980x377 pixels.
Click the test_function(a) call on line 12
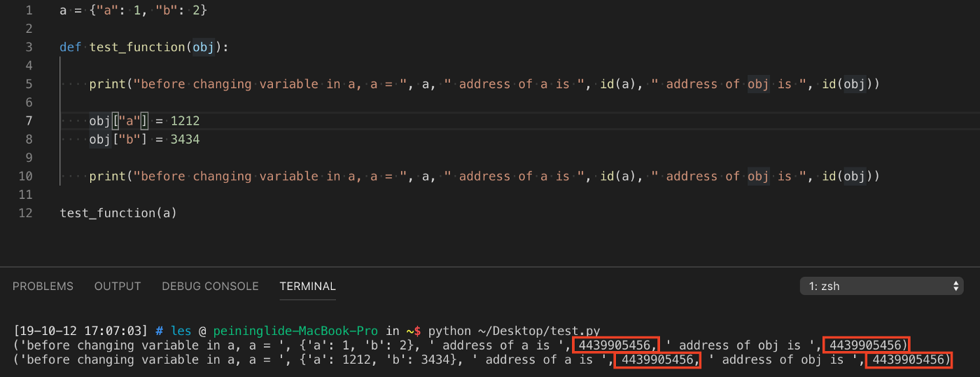click(118, 213)
